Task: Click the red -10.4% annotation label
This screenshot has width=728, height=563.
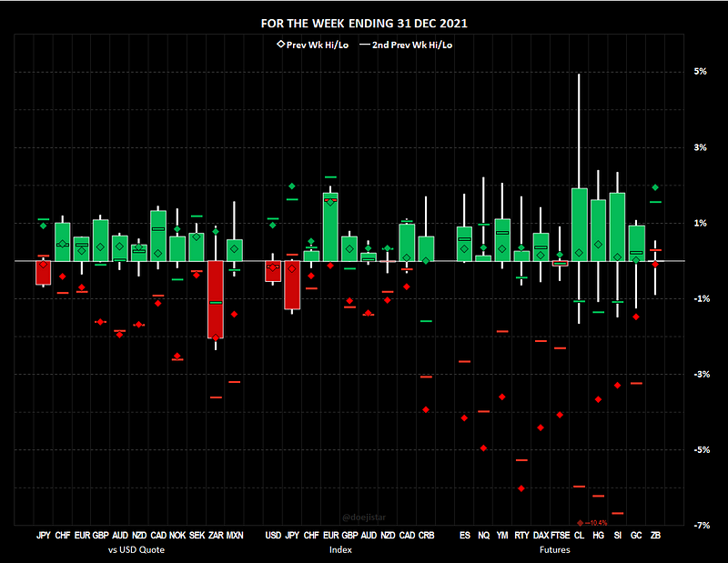Action: point(595,522)
